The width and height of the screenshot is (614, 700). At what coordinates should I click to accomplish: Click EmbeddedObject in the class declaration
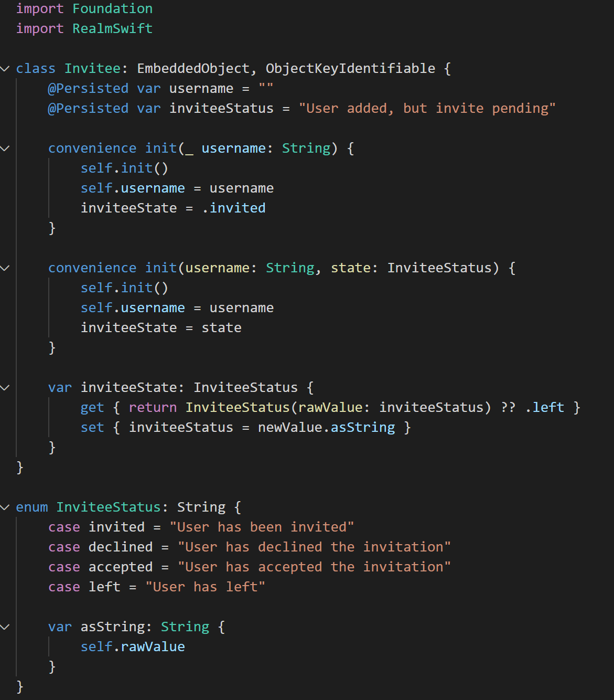(x=193, y=69)
